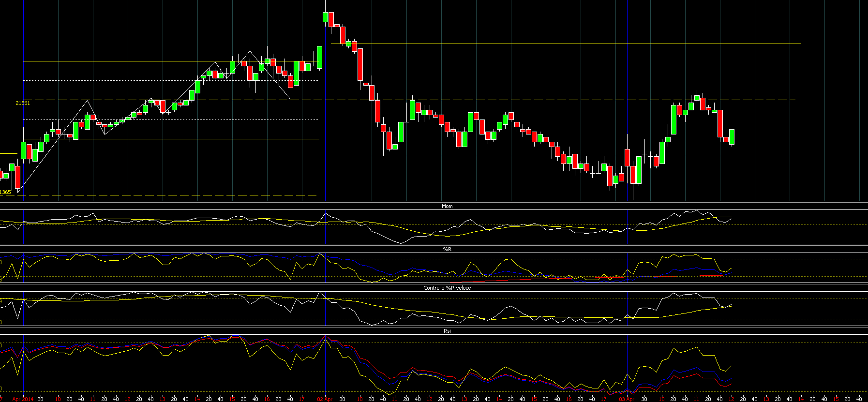Click the 03 Apr date label
The width and height of the screenshot is (868, 402).
click(x=627, y=399)
